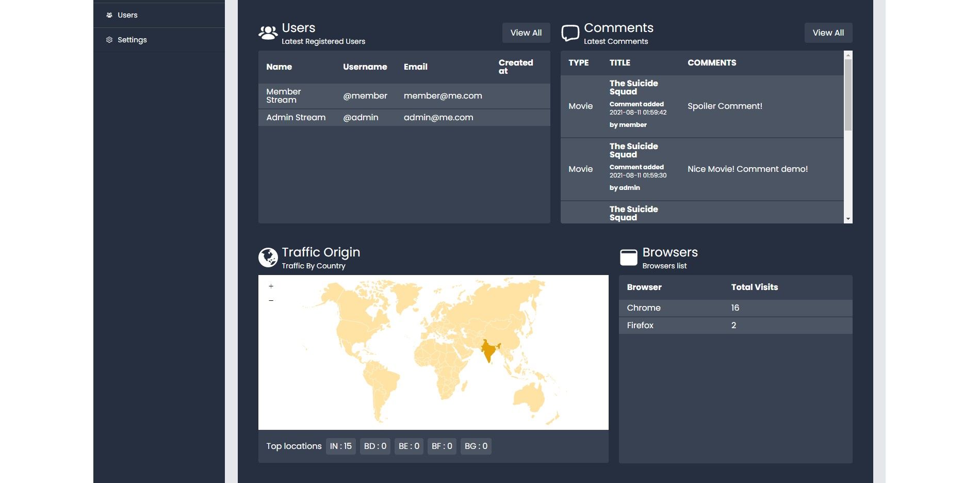Click View All for Comments
Screen dimensions: 980x483
(x=828, y=33)
